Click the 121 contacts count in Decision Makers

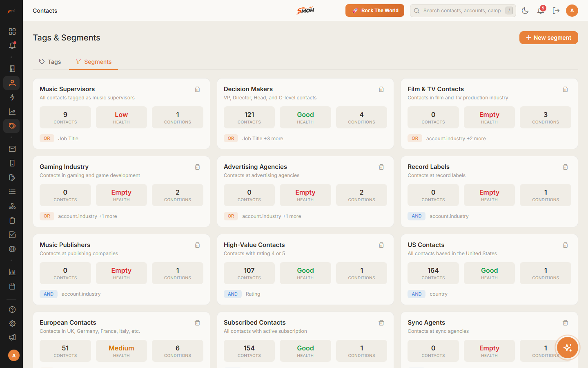pos(249,117)
